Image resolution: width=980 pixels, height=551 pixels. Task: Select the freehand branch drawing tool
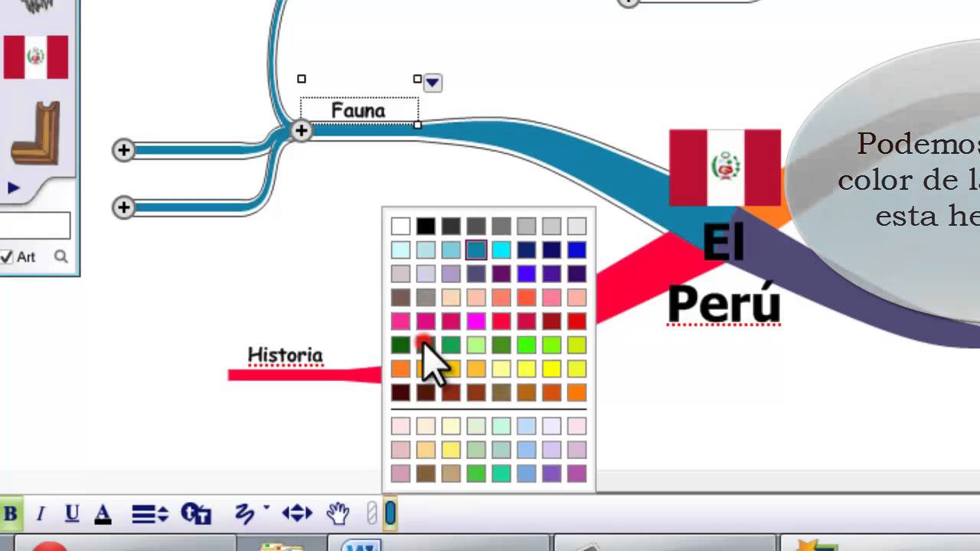[245, 514]
